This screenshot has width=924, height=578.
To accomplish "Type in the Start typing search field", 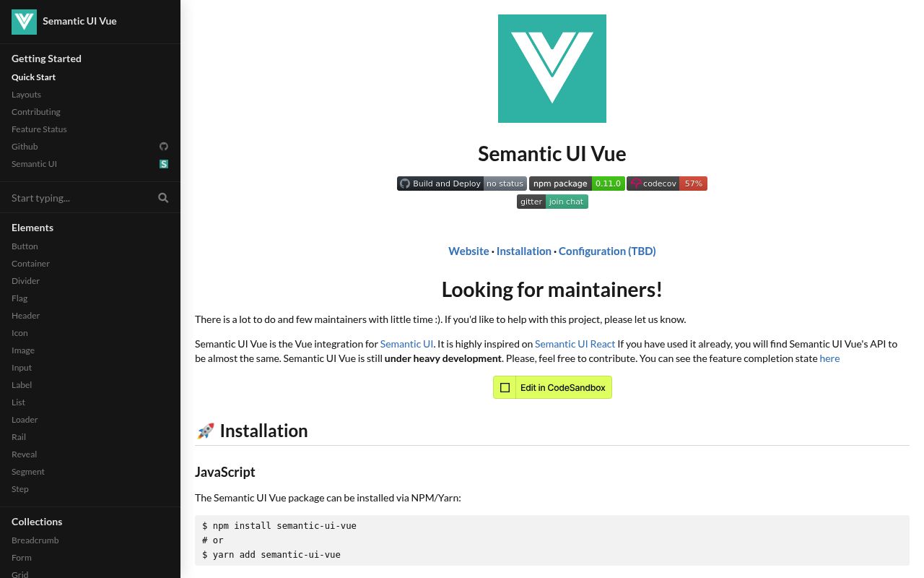I will pyautogui.click(x=79, y=198).
